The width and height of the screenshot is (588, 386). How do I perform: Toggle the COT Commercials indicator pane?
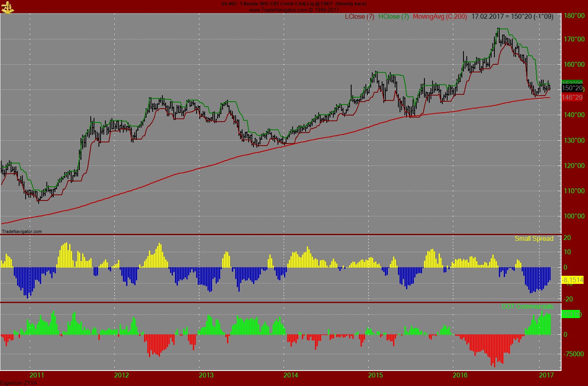[527, 307]
